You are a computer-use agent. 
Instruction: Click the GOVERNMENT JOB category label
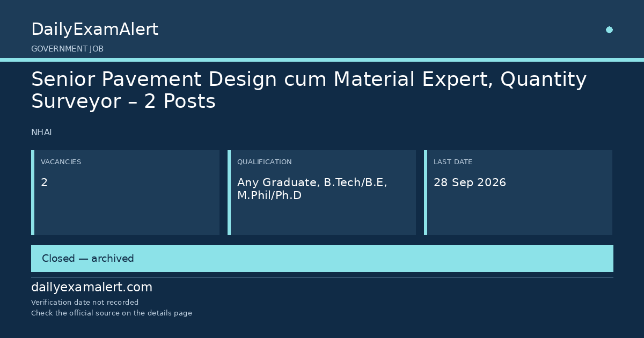67,49
